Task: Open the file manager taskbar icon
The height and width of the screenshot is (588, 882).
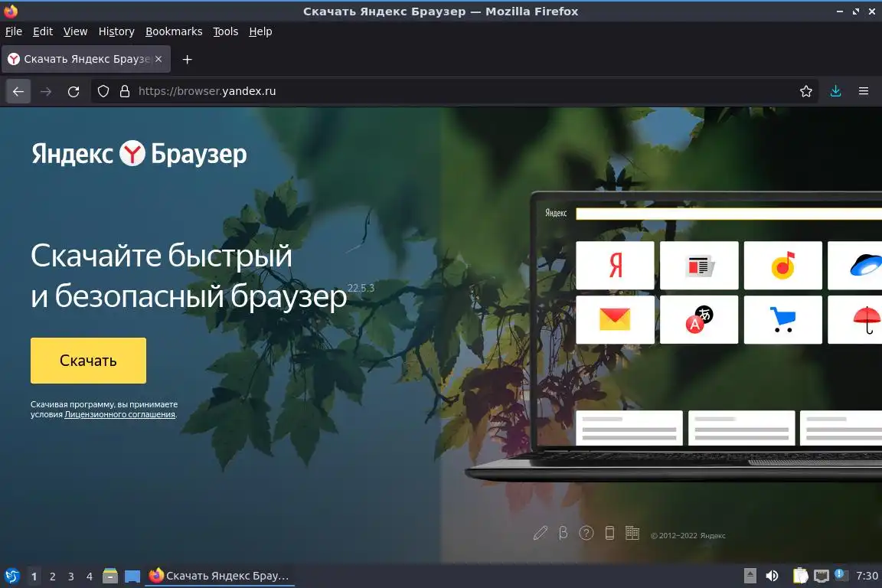Action: tap(110, 576)
